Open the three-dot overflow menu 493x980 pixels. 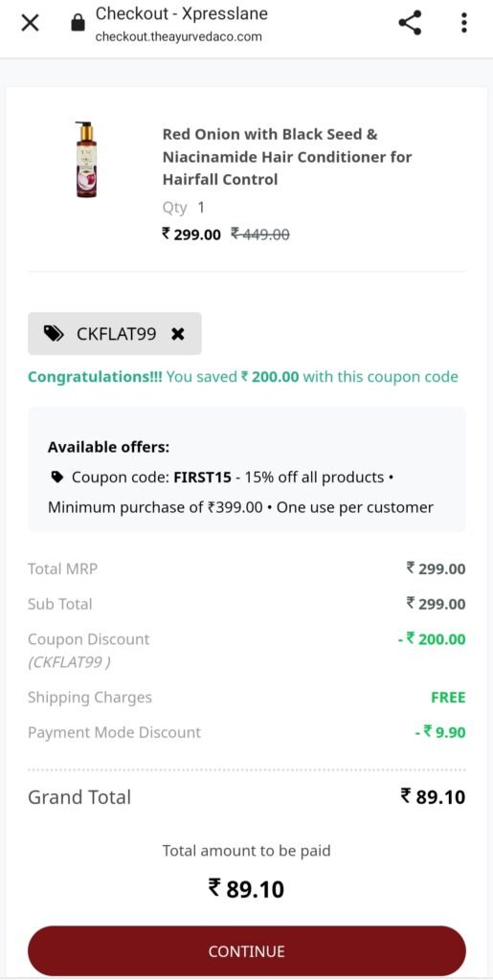pos(463,23)
